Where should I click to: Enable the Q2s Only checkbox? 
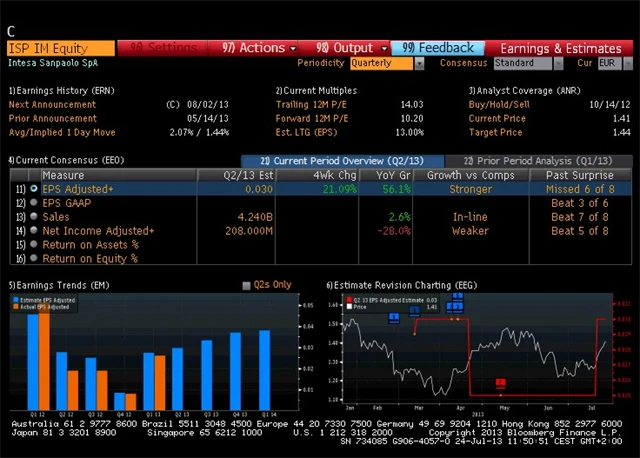coord(247,285)
